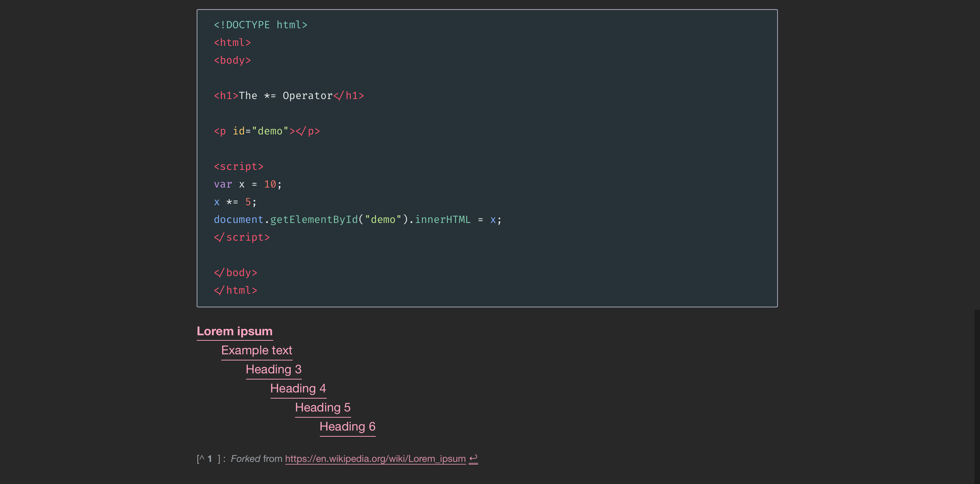
Task: Click the closing '</html>' tag line
Action: click(x=235, y=290)
